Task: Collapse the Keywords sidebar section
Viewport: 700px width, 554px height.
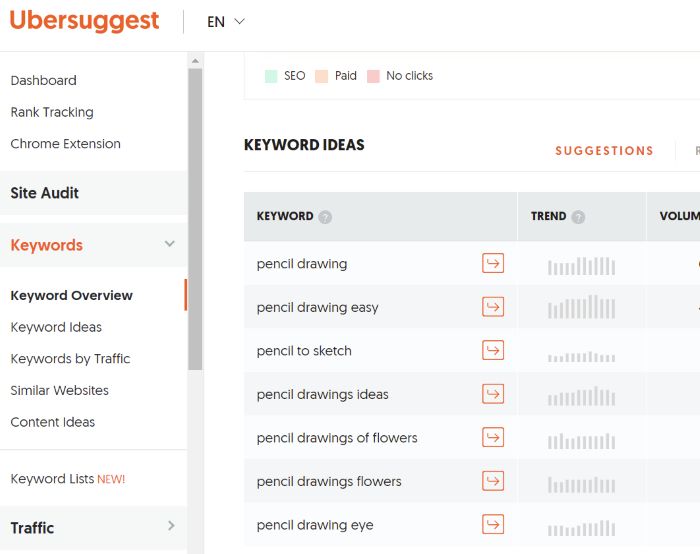Action: click(170, 244)
